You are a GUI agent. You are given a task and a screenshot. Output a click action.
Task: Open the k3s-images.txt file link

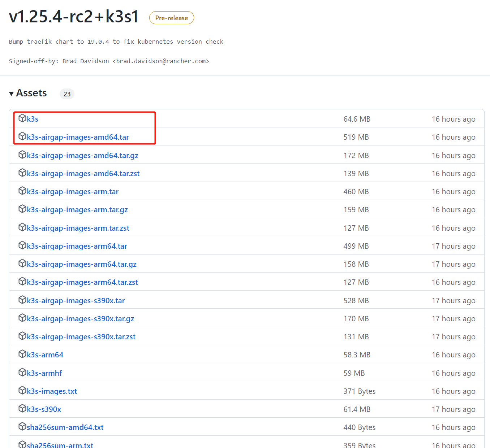(52, 391)
